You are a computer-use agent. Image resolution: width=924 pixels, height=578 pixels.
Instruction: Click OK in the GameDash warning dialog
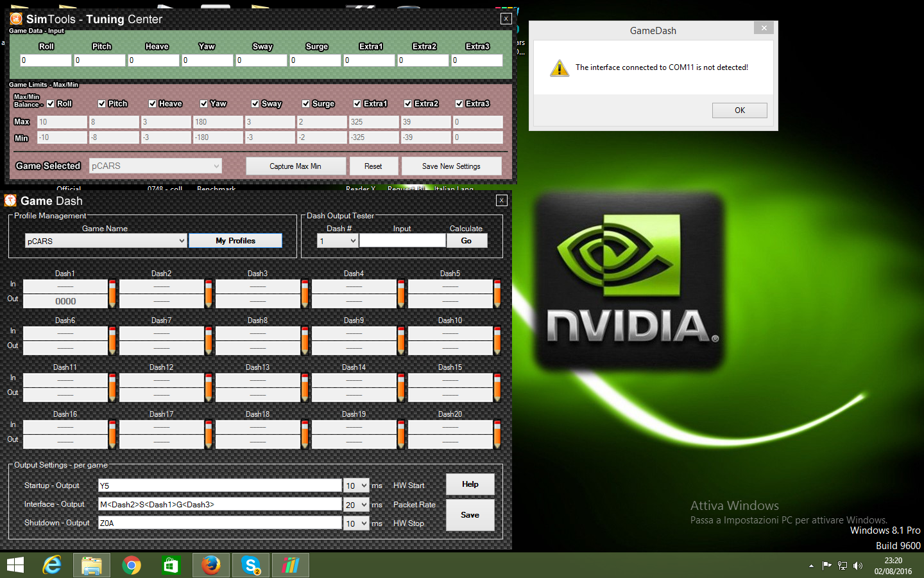pos(740,110)
